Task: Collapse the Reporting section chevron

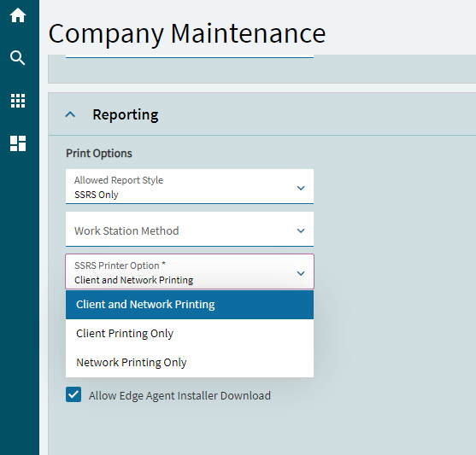Action: coord(70,114)
